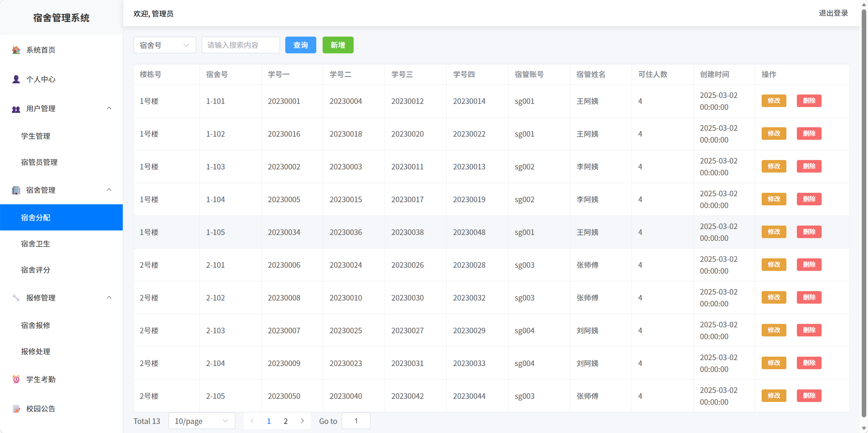Click the green 新增 button

(x=338, y=45)
